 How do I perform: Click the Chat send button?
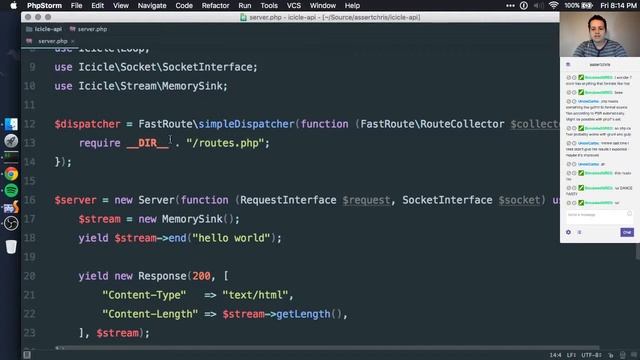coord(627,232)
